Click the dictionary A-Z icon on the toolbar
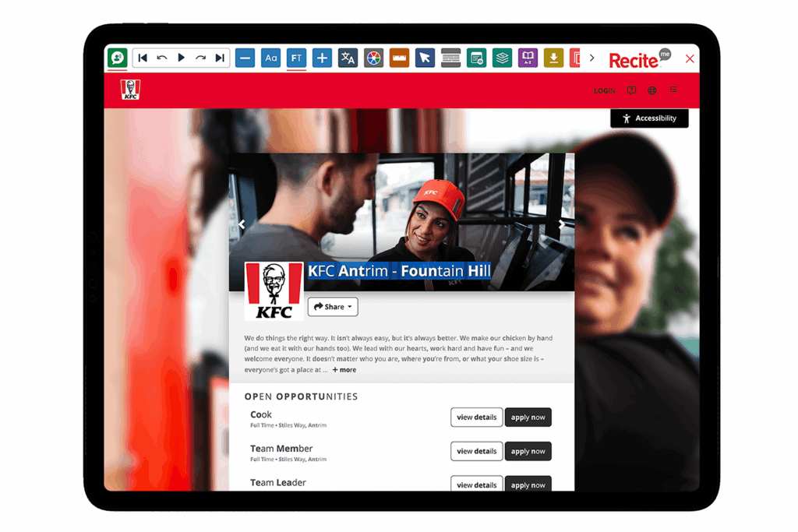The width and height of the screenshot is (798, 532). [528, 58]
